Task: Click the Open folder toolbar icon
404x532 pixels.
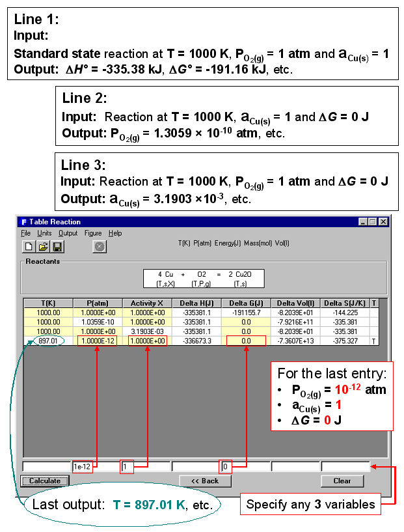Action: [x=43, y=247]
